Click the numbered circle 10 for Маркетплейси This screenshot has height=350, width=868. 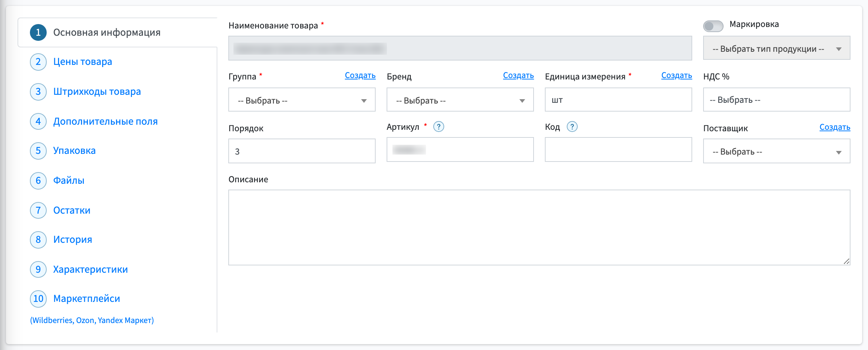(38, 299)
